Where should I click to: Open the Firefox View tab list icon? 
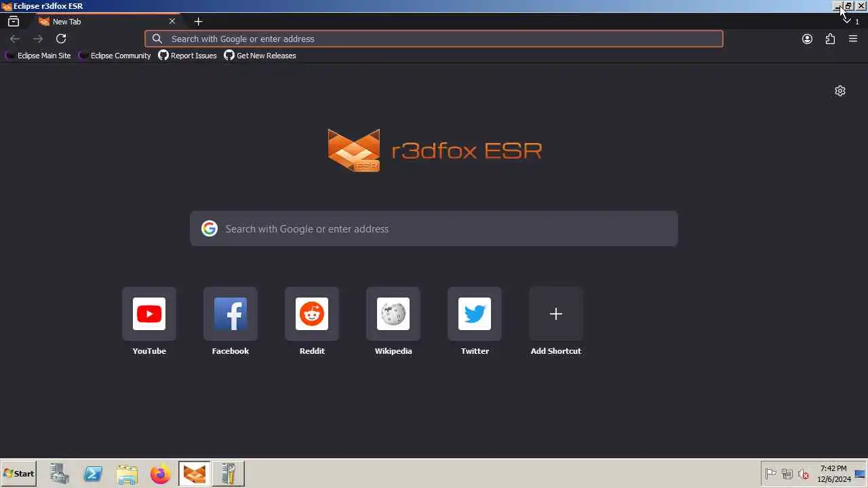coord(13,21)
